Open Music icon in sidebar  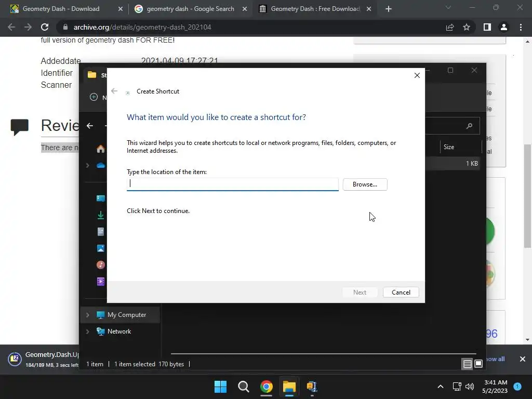(101, 265)
